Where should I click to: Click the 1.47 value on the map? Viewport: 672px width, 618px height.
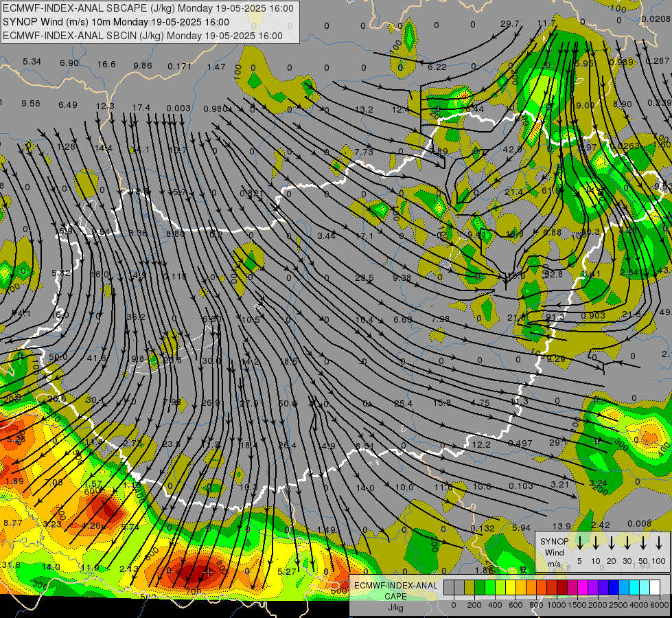coord(216,67)
